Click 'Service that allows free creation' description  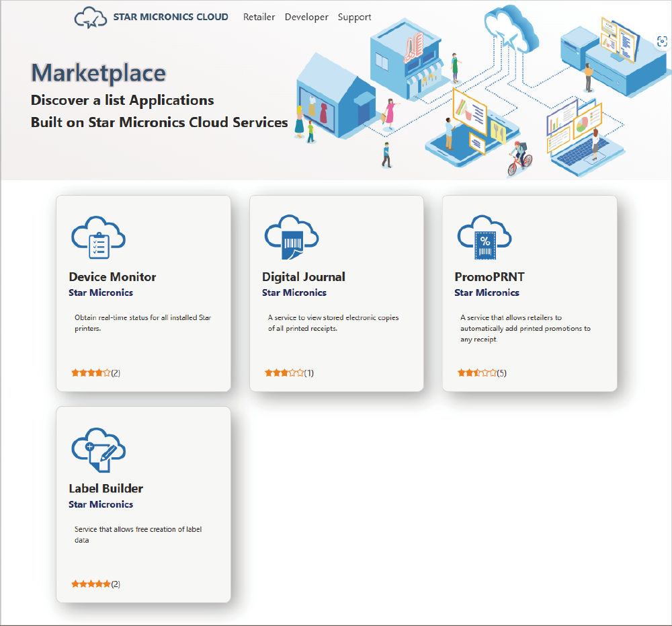point(138,535)
